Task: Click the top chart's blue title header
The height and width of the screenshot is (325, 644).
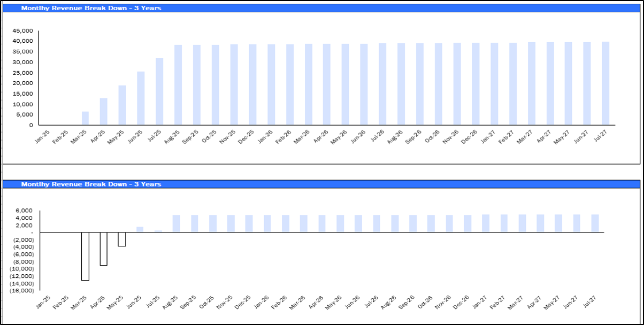Action: pyautogui.click(x=321, y=8)
